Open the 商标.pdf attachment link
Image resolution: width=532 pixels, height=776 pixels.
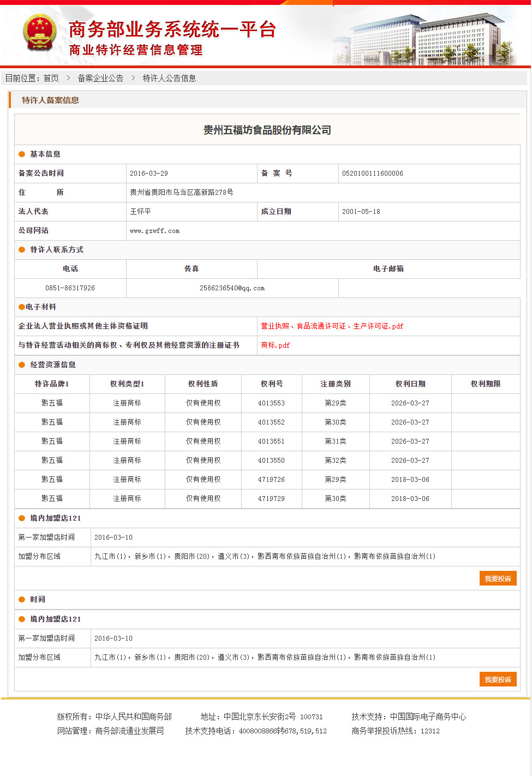pos(276,345)
